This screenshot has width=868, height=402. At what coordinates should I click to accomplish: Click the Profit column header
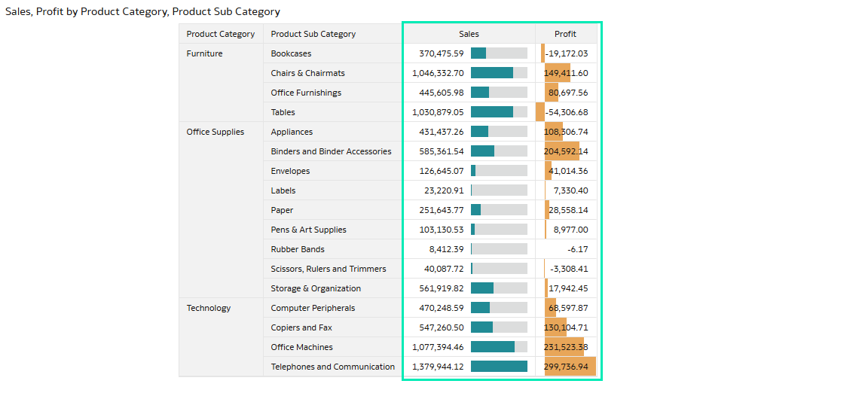565,34
